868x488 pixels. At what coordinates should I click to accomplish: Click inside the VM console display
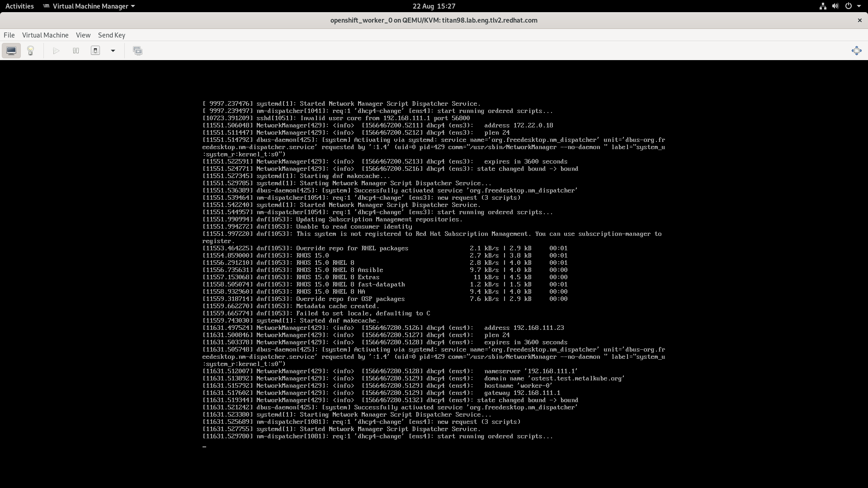coord(434,271)
